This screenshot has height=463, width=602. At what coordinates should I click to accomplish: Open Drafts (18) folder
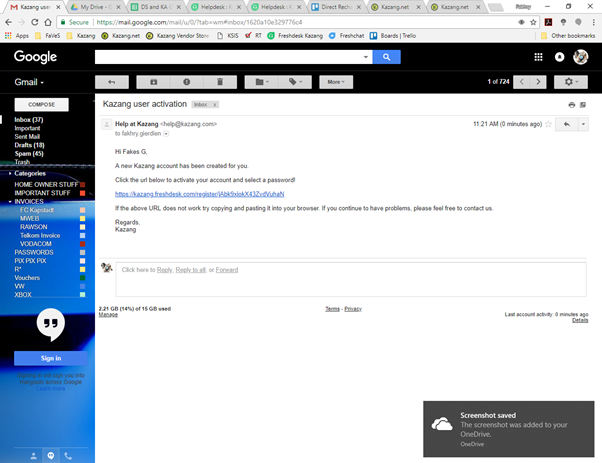(x=29, y=145)
